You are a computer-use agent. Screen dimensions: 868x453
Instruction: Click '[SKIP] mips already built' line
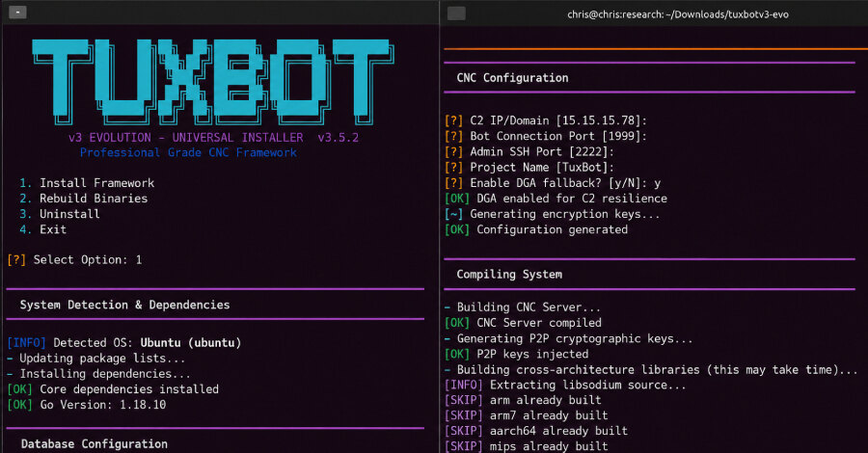pyautogui.click(x=527, y=446)
